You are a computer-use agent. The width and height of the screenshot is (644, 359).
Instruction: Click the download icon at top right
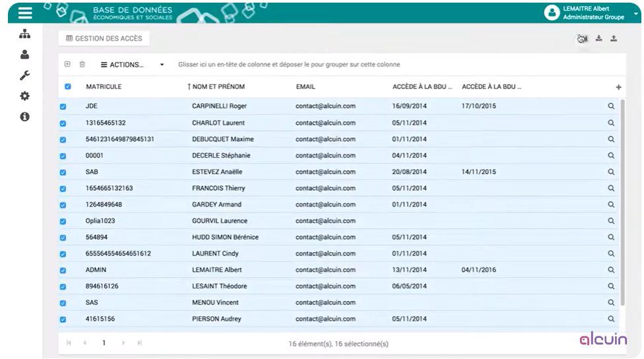599,38
